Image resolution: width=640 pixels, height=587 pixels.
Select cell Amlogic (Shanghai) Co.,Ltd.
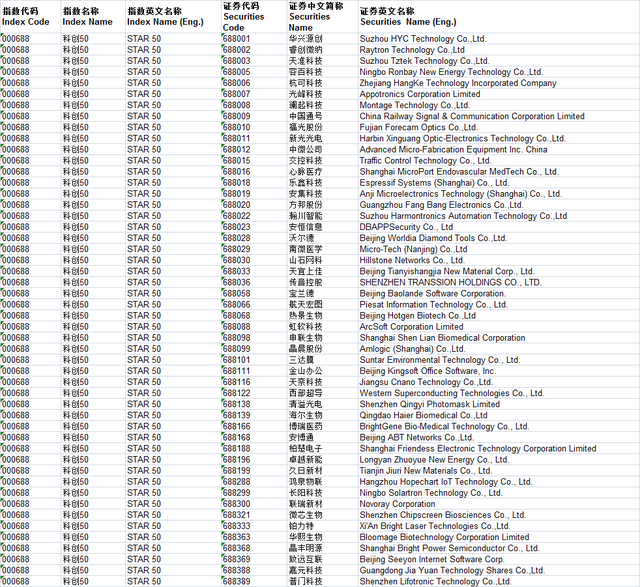point(498,349)
